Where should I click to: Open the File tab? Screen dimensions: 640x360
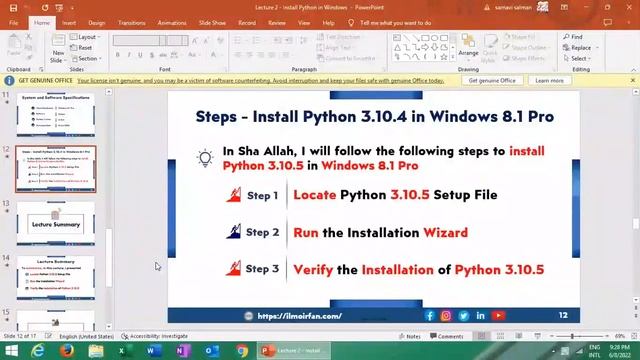click(x=13, y=23)
